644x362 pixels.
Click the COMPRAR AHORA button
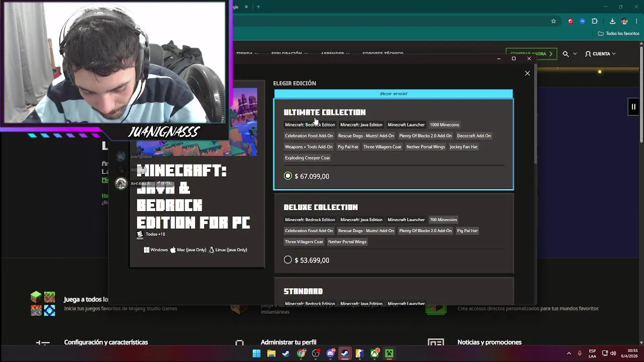pyautogui.click(x=531, y=54)
